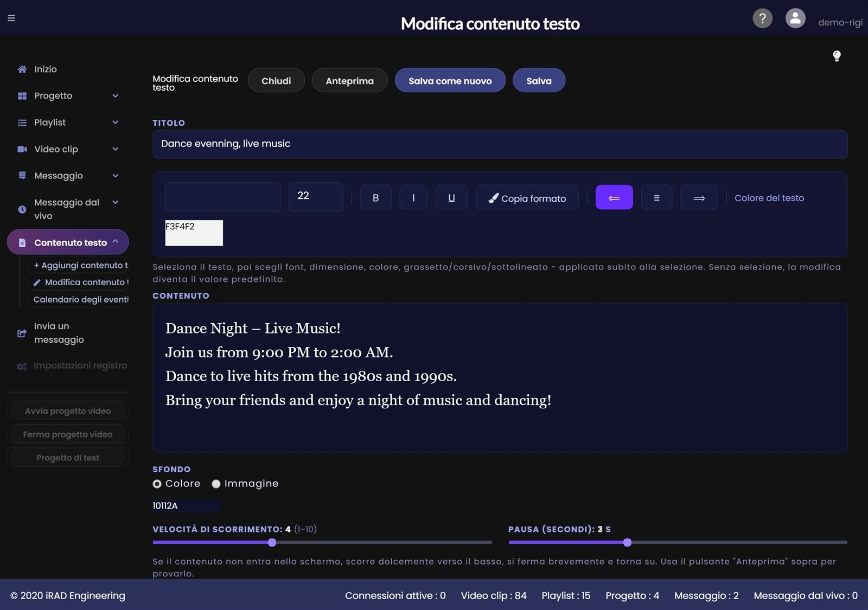
Task: Click the Impostazioni registro gears icon
Action: point(22,367)
